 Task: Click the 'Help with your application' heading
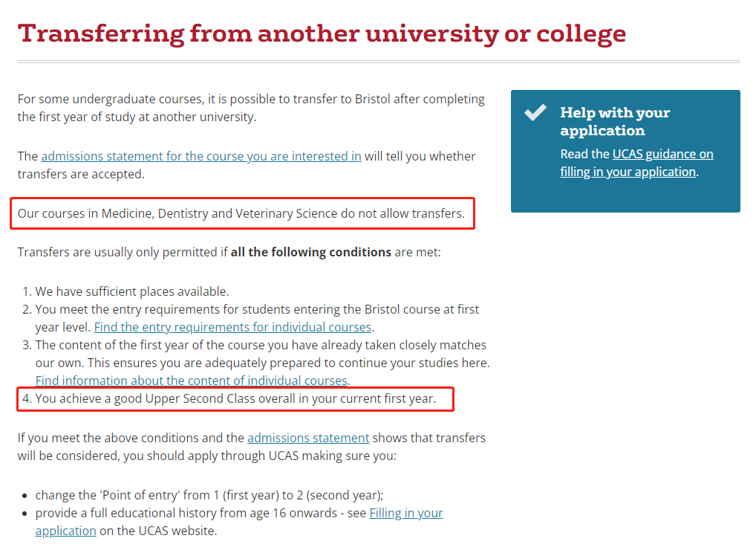click(x=615, y=122)
